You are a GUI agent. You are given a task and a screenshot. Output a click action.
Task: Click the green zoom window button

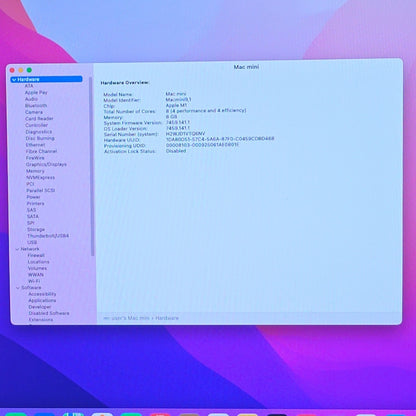(x=29, y=70)
